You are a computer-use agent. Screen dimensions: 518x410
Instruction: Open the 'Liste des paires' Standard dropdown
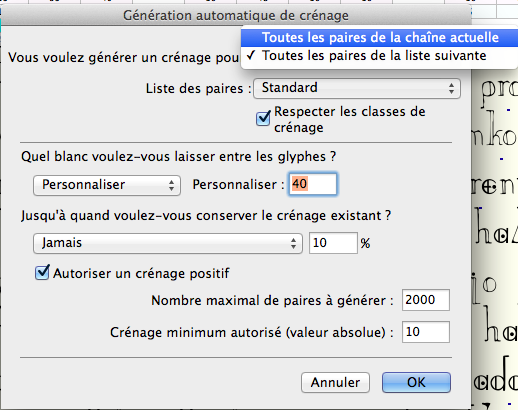(x=357, y=88)
